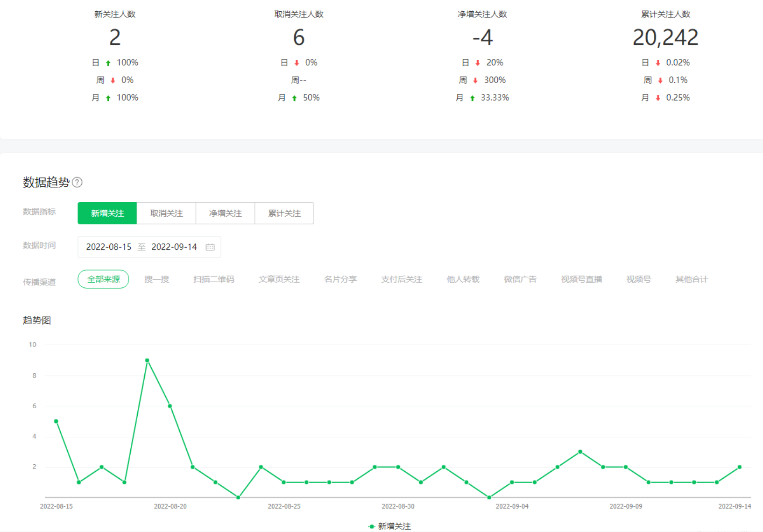Click the last chart data point on 2022-09-14

[740, 467]
